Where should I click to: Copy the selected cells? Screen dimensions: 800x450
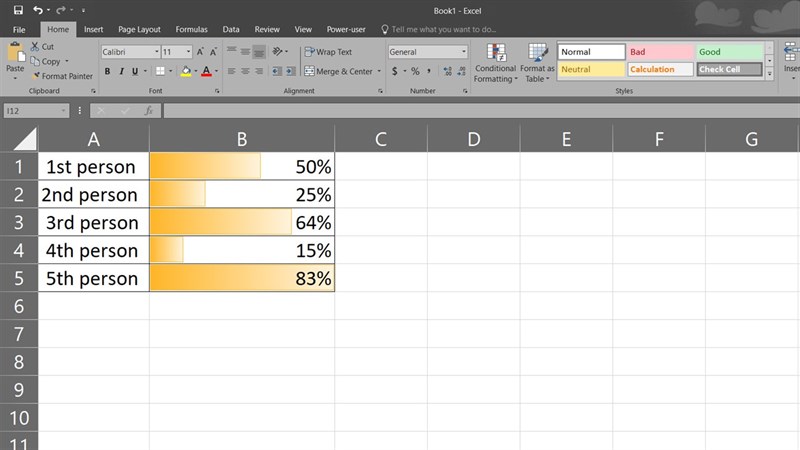pos(45,61)
